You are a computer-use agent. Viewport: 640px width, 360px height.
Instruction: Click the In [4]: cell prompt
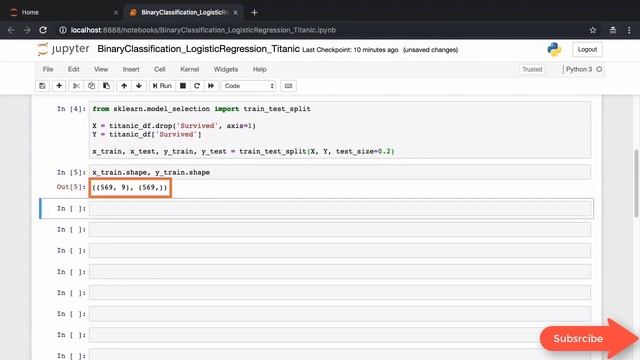coord(71,109)
